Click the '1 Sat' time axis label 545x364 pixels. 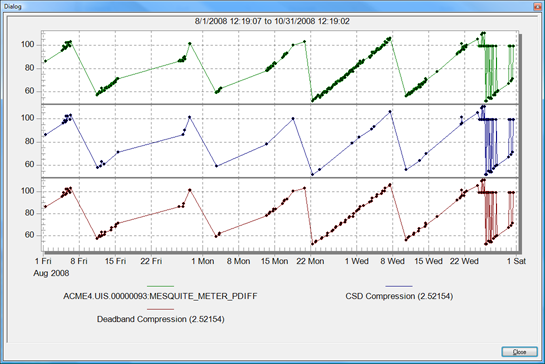coord(516,261)
